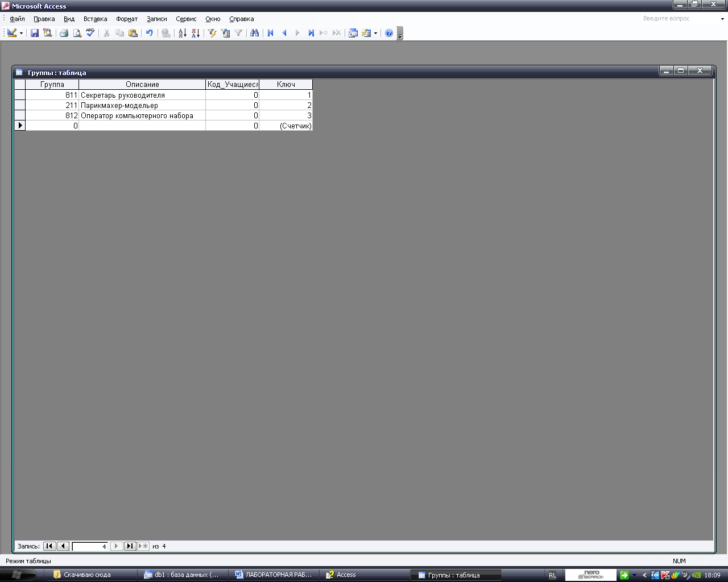This screenshot has width=728, height=582.
Task: Open the Формат menu
Action: point(127,19)
